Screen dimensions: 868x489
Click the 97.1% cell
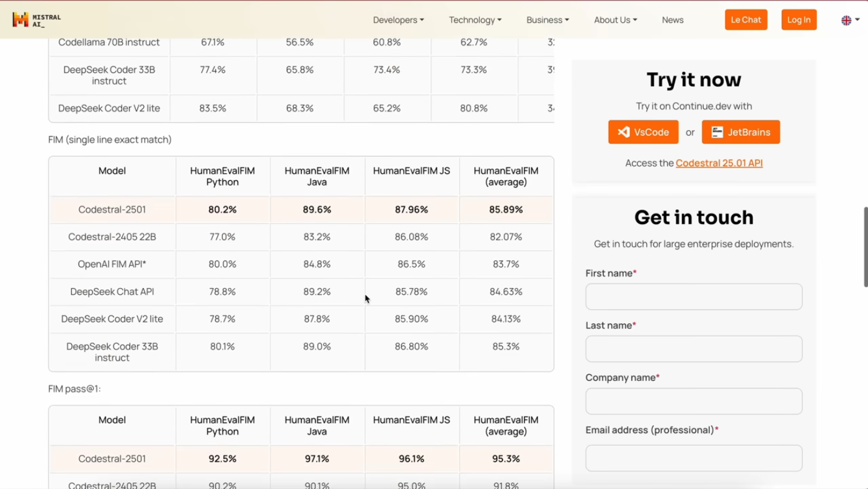tap(317, 459)
